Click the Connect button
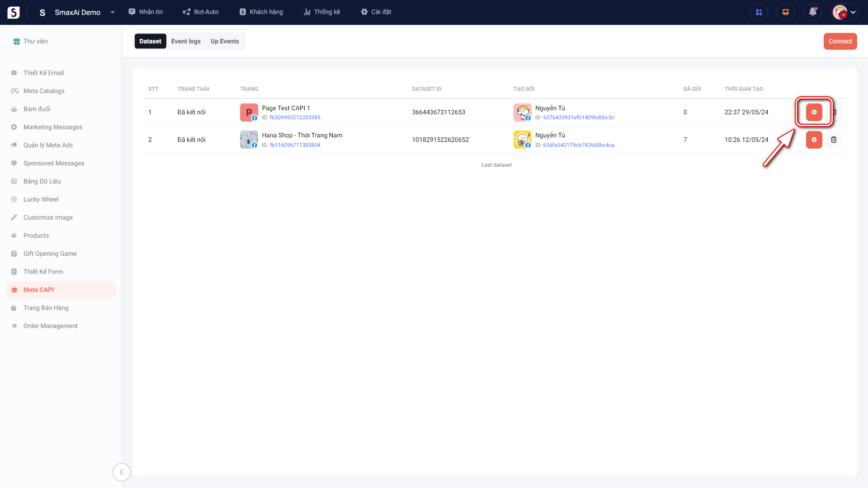This screenshot has width=868, height=488. tap(840, 41)
